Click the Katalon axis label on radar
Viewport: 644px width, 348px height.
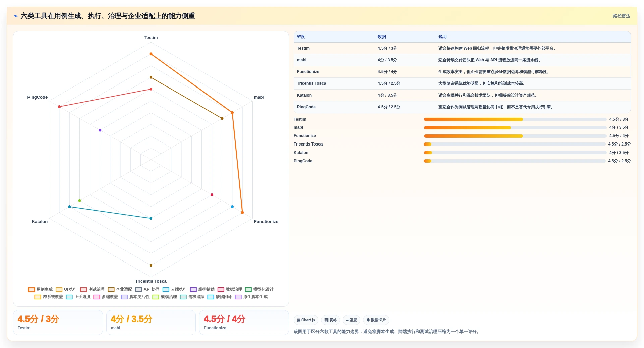pyautogui.click(x=40, y=222)
